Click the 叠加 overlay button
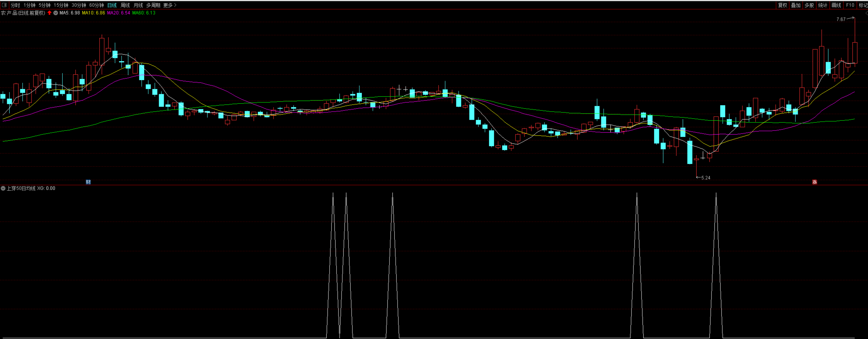 tap(796, 5)
